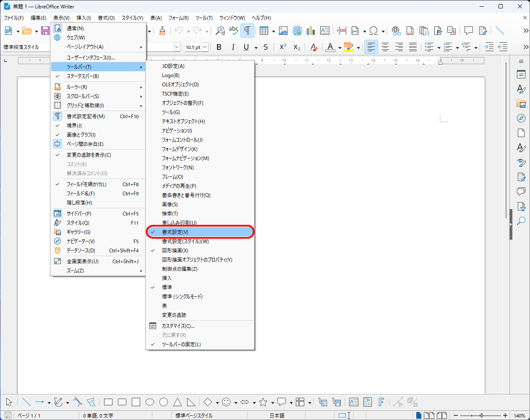Select the Rectangle shape tool
Image resolution: width=530 pixels, height=420 pixels.
click(x=108, y=402)
